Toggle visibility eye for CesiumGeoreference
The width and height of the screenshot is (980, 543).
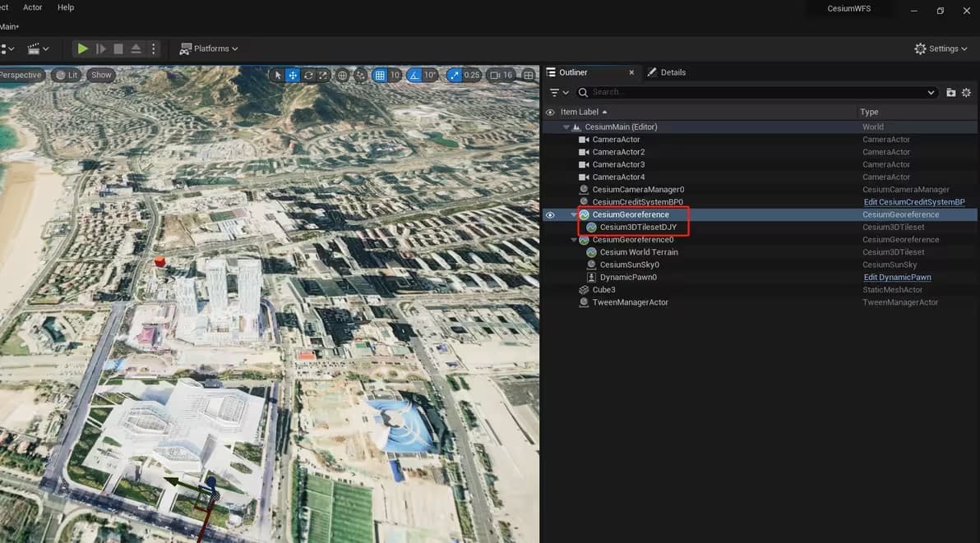pos(550,215)
